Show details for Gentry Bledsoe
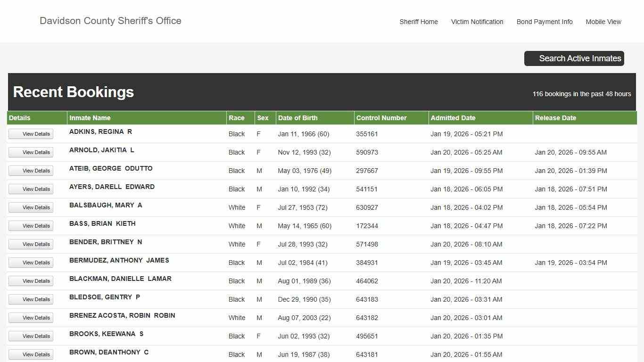 point(31,299)
